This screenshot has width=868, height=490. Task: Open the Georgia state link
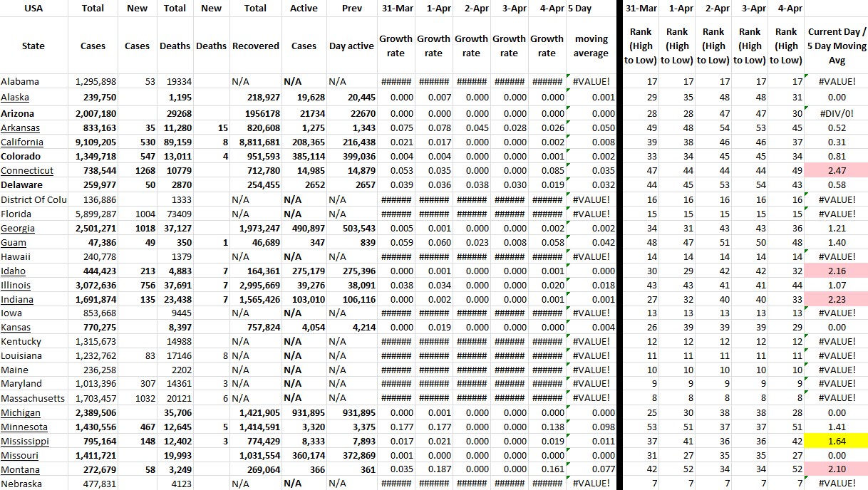pos(18,229)
